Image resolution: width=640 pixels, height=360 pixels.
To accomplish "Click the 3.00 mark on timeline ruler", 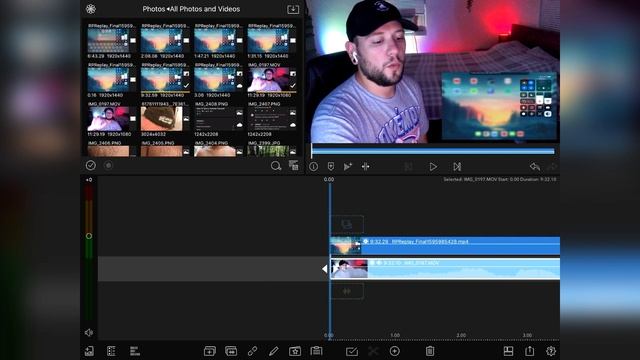I will point(527,335).
